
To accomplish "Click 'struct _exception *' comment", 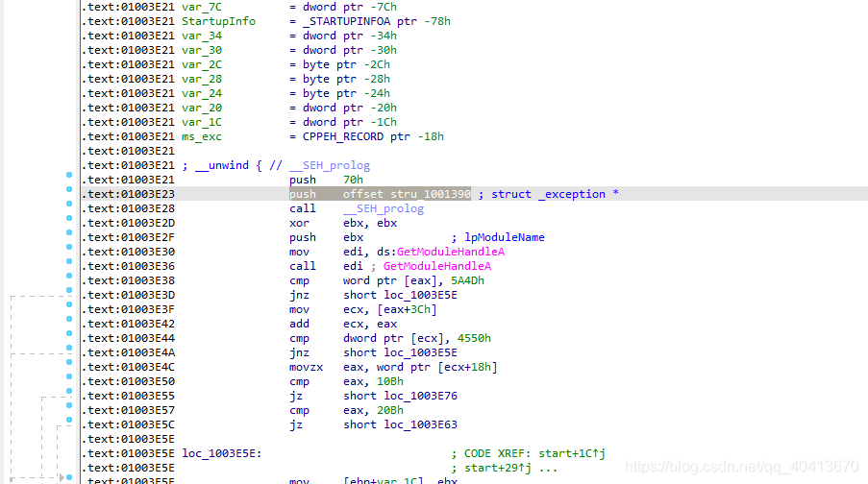I will (555, 194).
